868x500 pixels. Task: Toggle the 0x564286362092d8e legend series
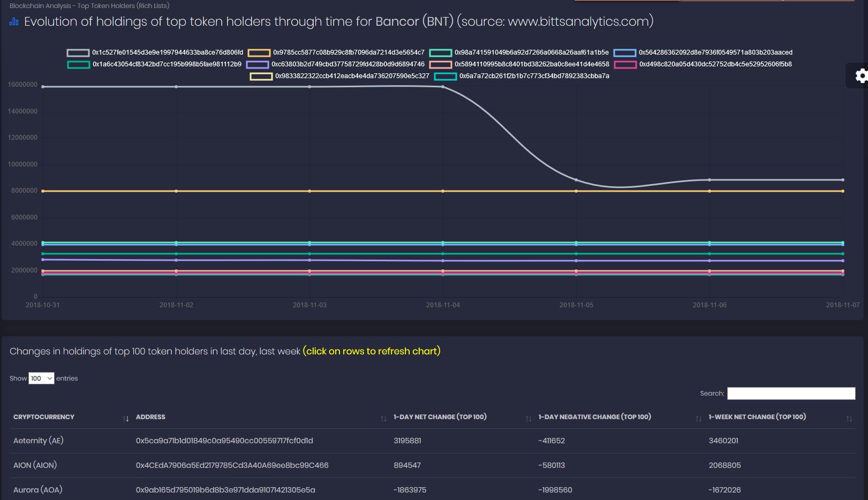pos(703,52)
